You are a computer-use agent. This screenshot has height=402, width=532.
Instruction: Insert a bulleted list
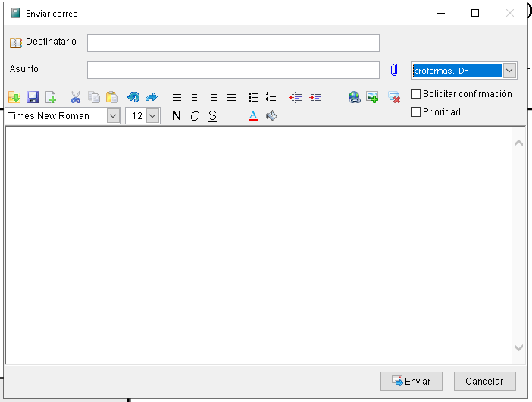click(x=253, y=97)
